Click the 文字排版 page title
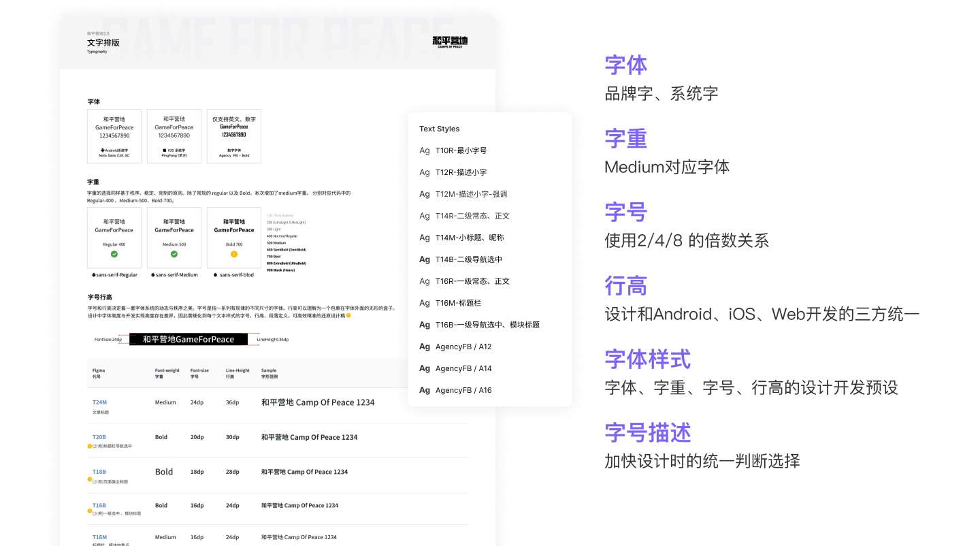Image resolution: width=980 pixels, height=546 pixels. point(103,42)
